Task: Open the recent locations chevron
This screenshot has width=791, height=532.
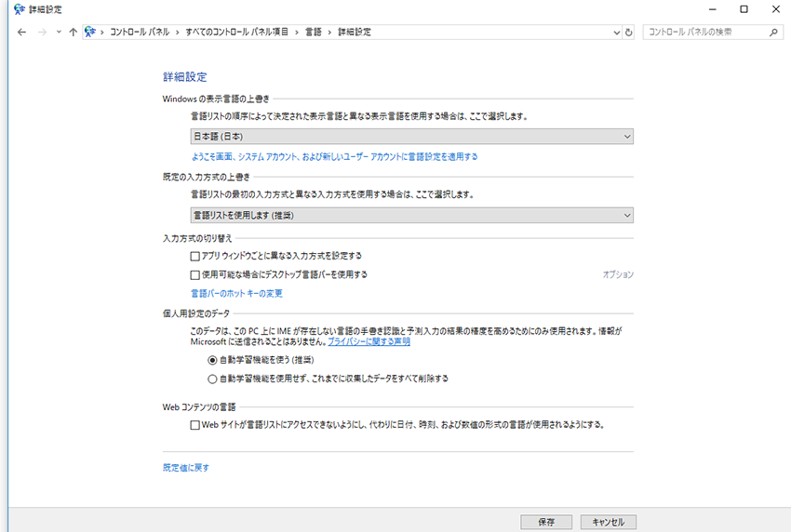Action: tap(58, 32)
